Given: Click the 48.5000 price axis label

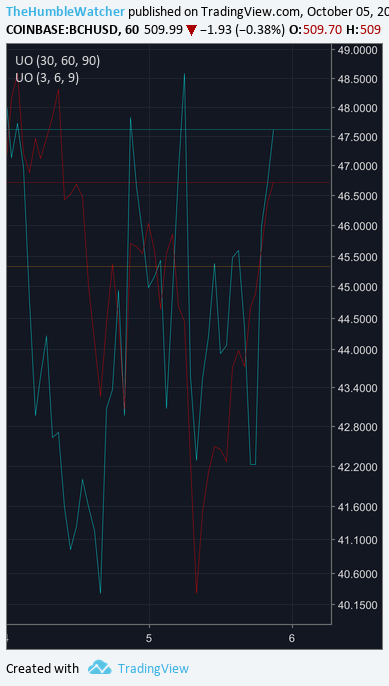Looking at the screenshot, I should click(357, 79).
